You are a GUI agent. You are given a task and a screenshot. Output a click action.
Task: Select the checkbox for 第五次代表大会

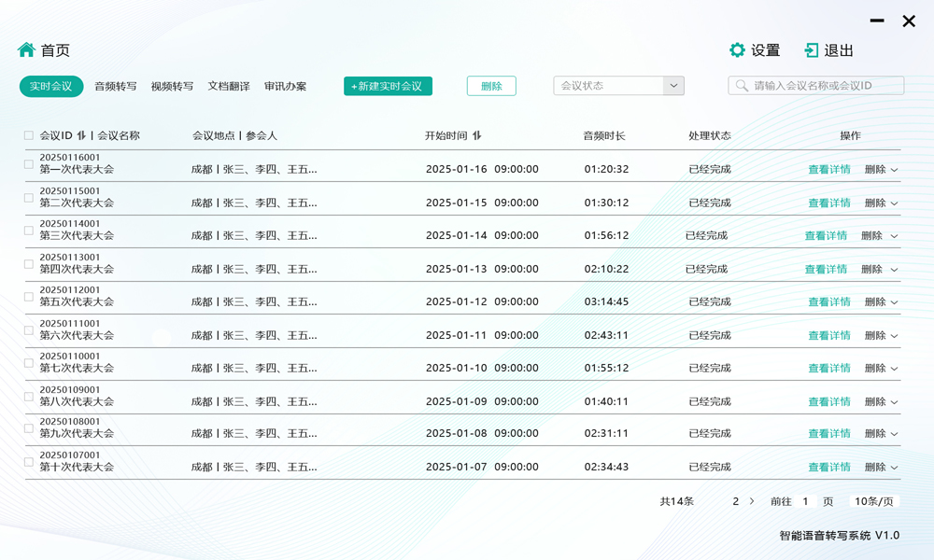[29, 297]
